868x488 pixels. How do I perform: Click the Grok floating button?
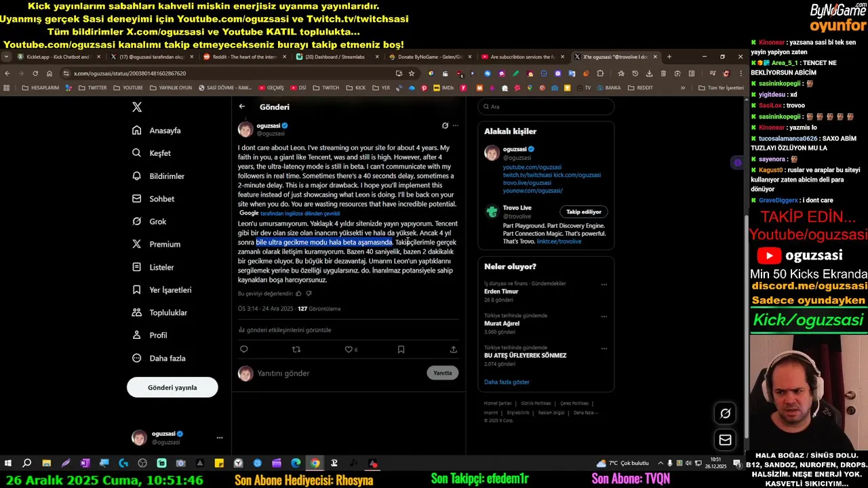click(725, 413)
